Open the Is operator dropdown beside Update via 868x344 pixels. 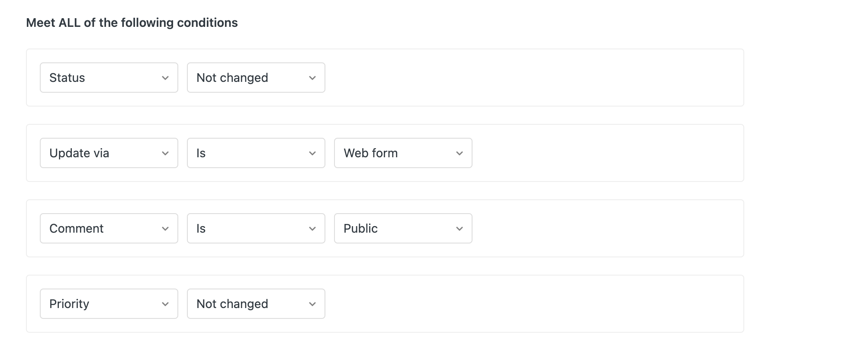(256, 153)
